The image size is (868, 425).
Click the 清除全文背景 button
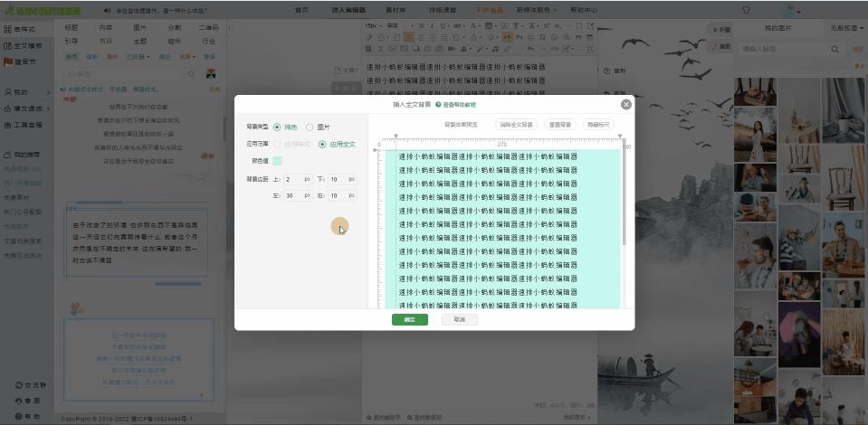[x=515, y=124]
